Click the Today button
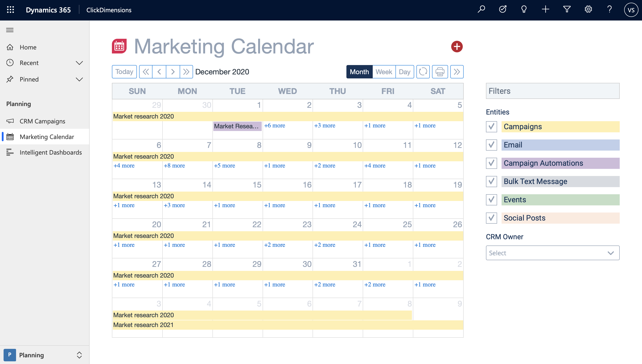Viewport: 642px width, 364px height. coord(124,72)
